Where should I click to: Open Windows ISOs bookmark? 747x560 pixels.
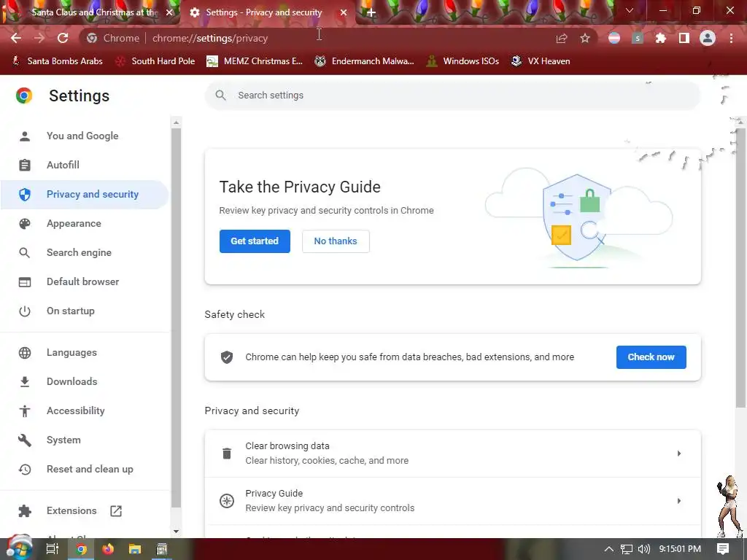tap(462, 61)
